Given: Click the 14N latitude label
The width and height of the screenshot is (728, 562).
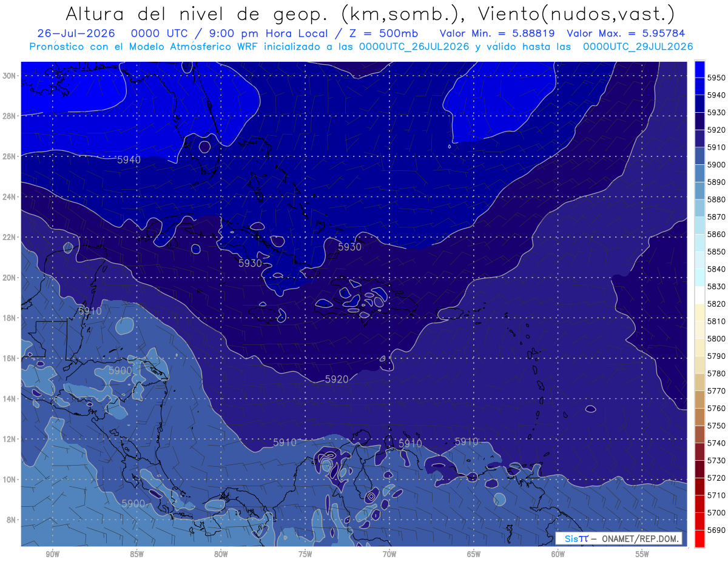Looking at the screenshot, I should (x=9, y=398).
